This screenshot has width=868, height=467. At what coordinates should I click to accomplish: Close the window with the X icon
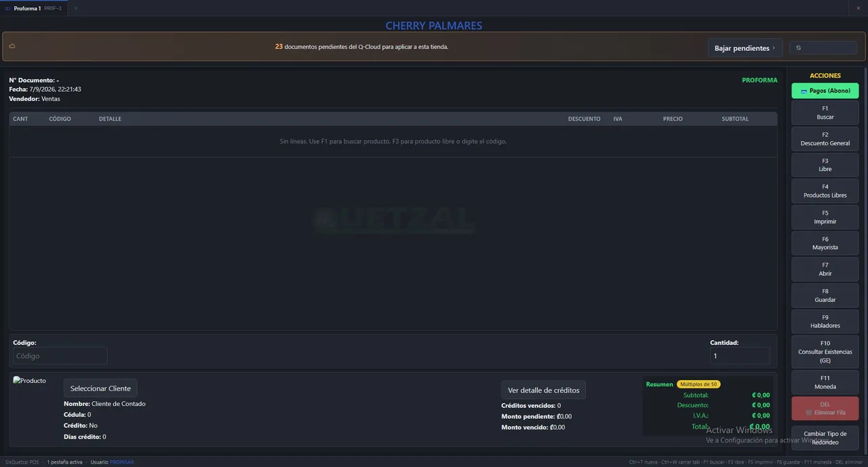[x=858, y=8]
